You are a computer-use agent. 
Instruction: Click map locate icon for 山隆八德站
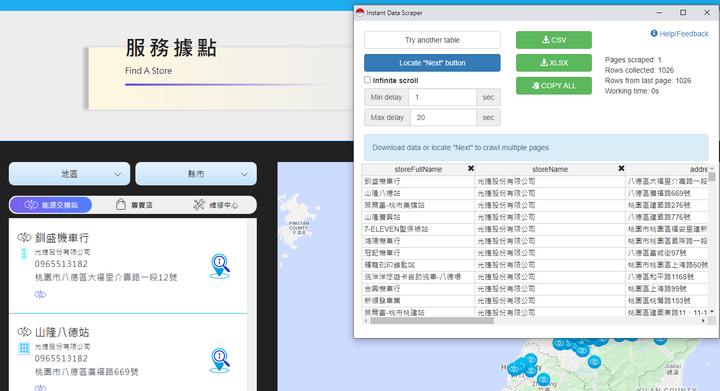coord(220,361)
